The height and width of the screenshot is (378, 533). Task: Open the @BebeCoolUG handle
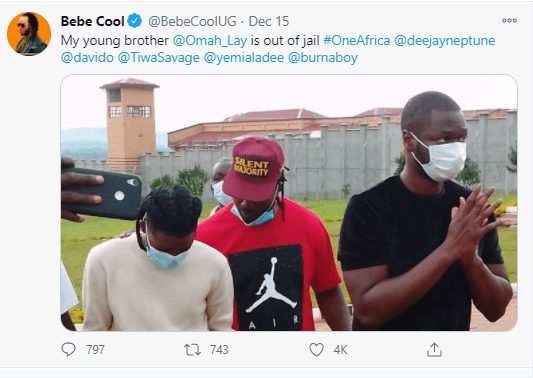click(x=192, y=21)
